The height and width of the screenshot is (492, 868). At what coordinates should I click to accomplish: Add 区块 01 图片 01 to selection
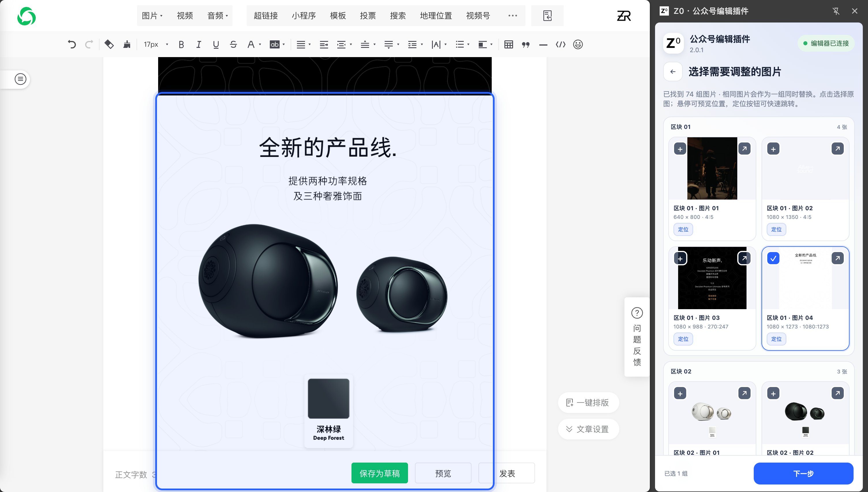click(680, 149)
